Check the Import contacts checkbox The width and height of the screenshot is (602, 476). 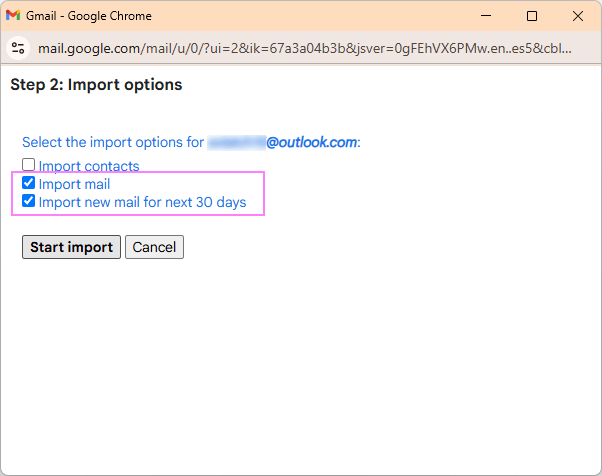(28, 165)
